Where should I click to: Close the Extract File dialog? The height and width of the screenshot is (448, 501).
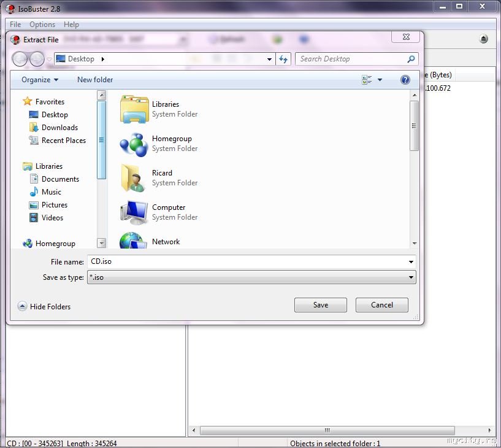coord(406,37)
